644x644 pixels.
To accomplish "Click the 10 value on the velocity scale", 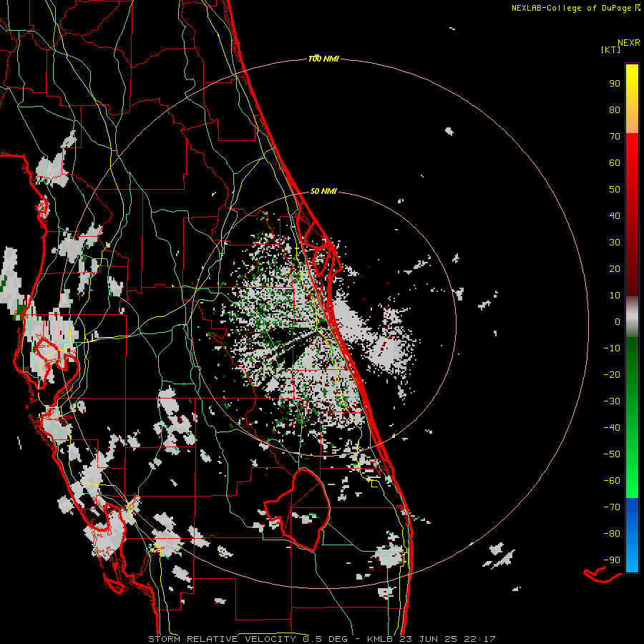I will pos(615,296).
